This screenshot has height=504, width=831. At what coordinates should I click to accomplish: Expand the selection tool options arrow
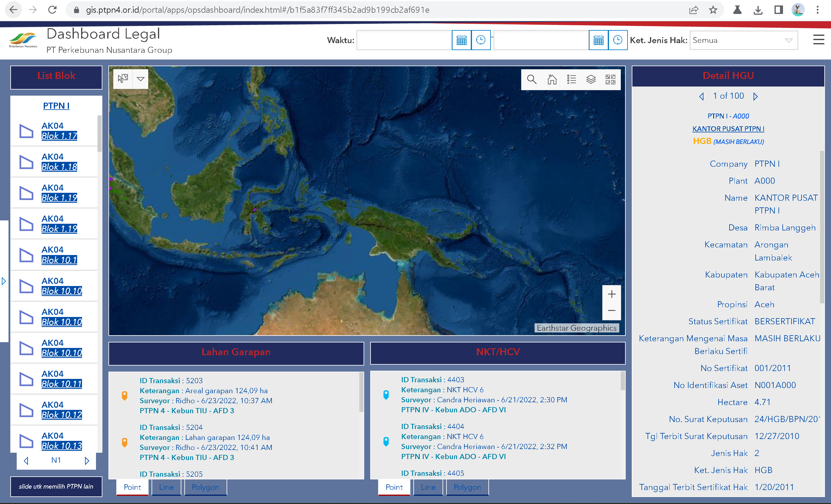(x=141, y=79)
